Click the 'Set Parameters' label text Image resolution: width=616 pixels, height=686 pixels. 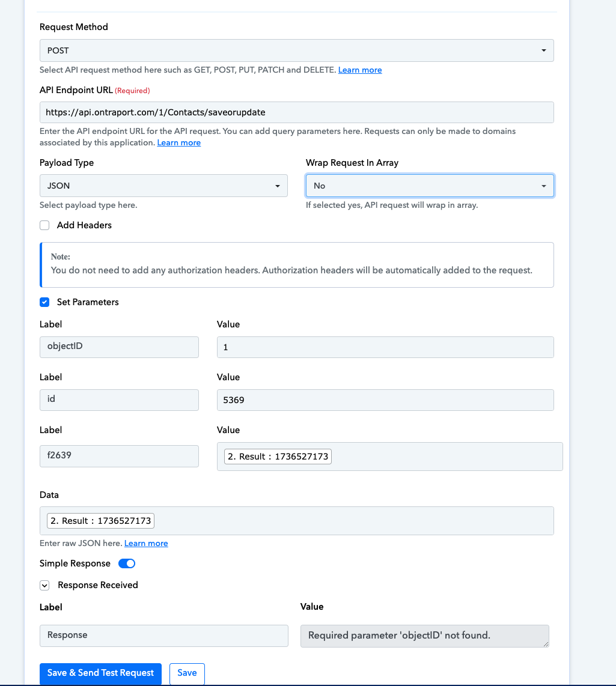pyautogui.click(x=88, y=302)
